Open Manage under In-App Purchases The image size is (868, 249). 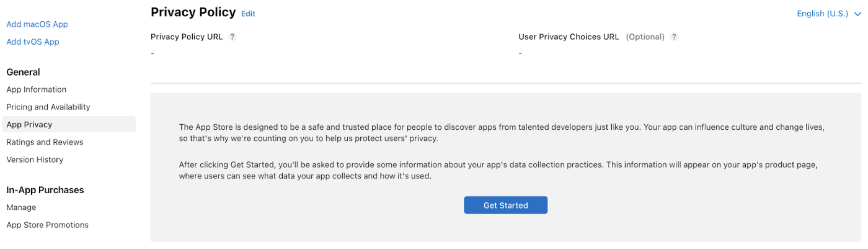(x=21, y=207)
